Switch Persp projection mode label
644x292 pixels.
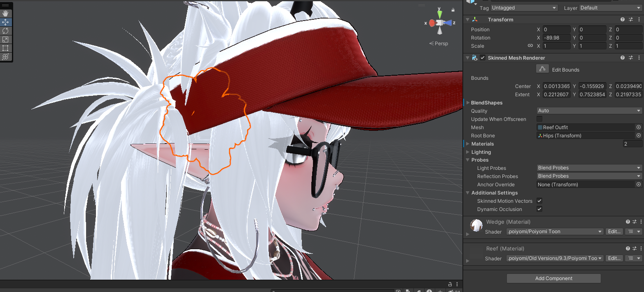tap(439, 44)
